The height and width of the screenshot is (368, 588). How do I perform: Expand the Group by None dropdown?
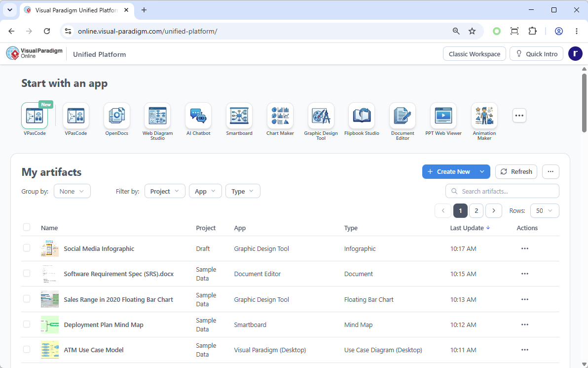[x=72, y=191]
